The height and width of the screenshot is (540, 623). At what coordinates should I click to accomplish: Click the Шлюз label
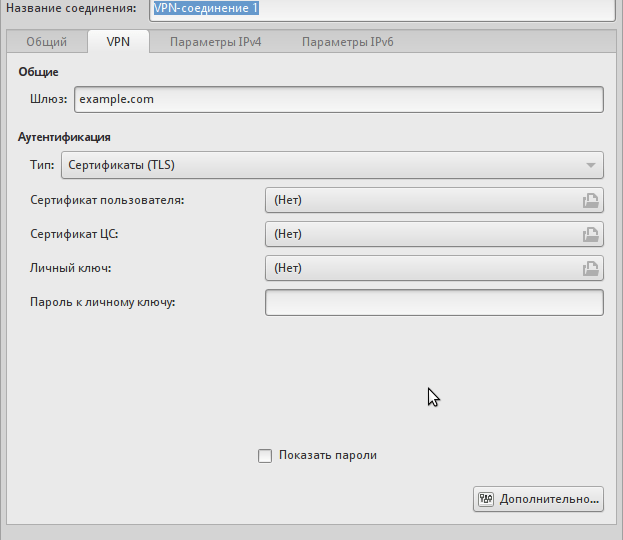(49, 100)
